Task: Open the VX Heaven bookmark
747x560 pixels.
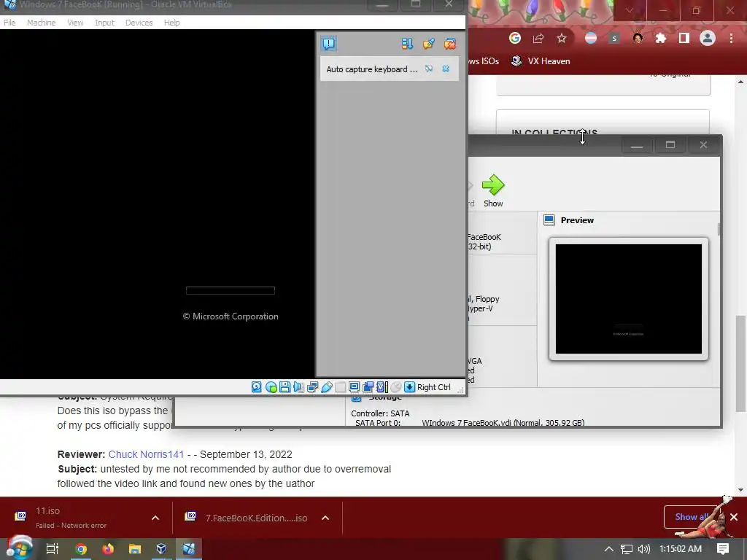Action: [541, 61]
